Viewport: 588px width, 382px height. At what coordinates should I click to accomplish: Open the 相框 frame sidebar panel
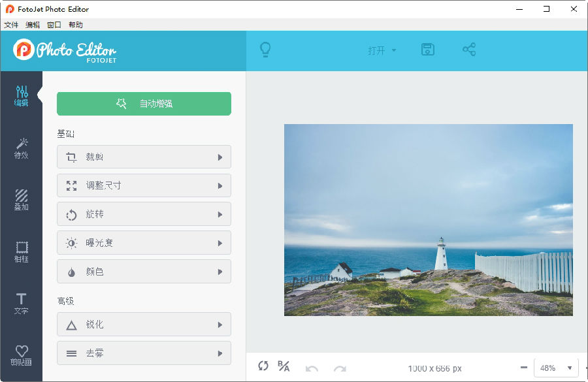[22, 252]
